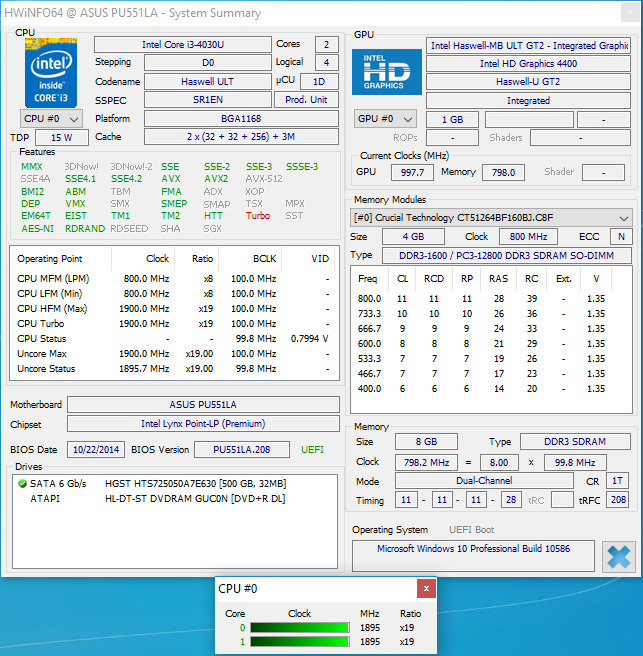Click the CPU Turbo operating point row
The image size is (643, 656).
click(174, 324)
